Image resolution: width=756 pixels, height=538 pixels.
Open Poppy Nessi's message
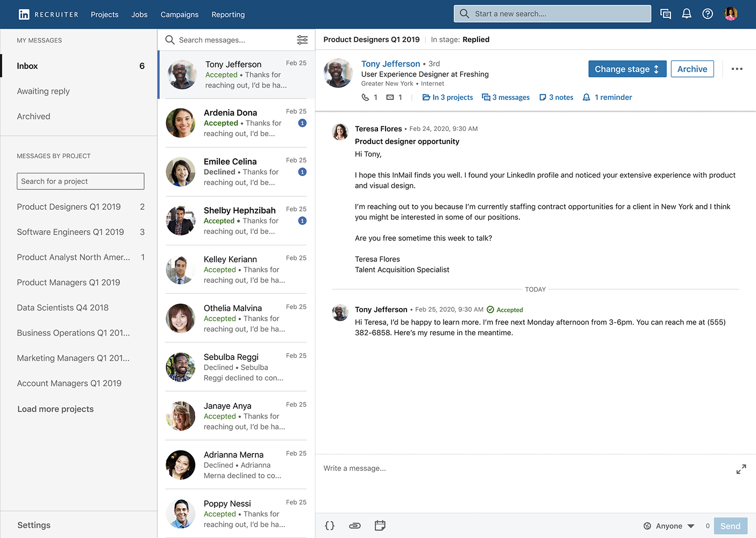click(237, 514)
